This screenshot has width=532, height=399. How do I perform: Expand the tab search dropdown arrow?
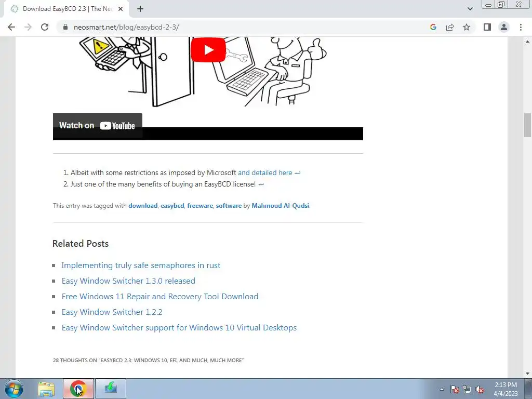click(x=470, y=9)
